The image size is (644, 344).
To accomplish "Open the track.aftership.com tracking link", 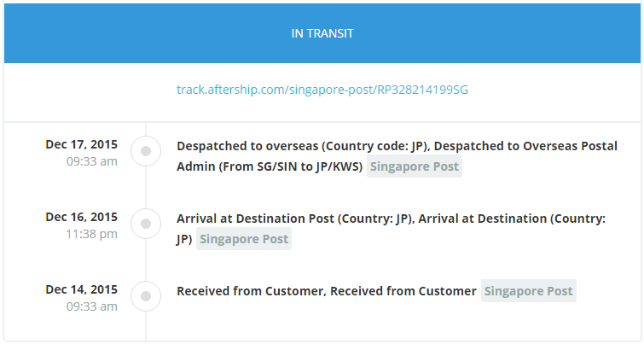I will tap(322, 89).
